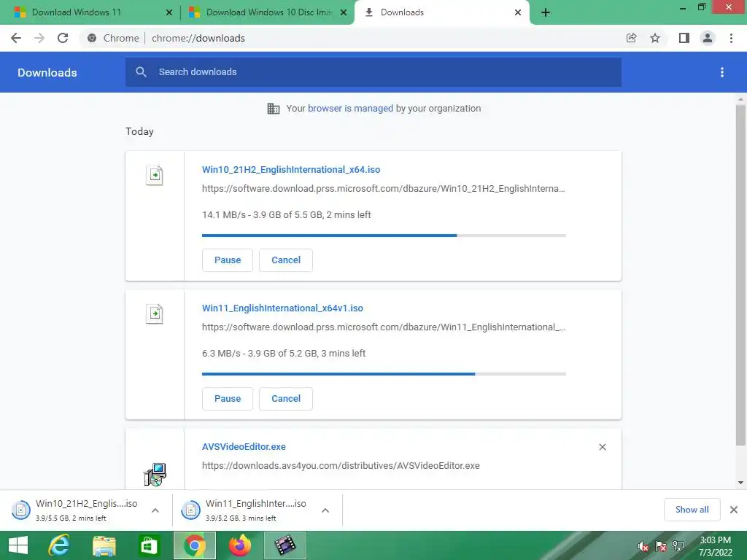Open the 'browser is managed' link
Image resolution: width=747 pixels, height=560 pixels.
[x=351, y=109]
